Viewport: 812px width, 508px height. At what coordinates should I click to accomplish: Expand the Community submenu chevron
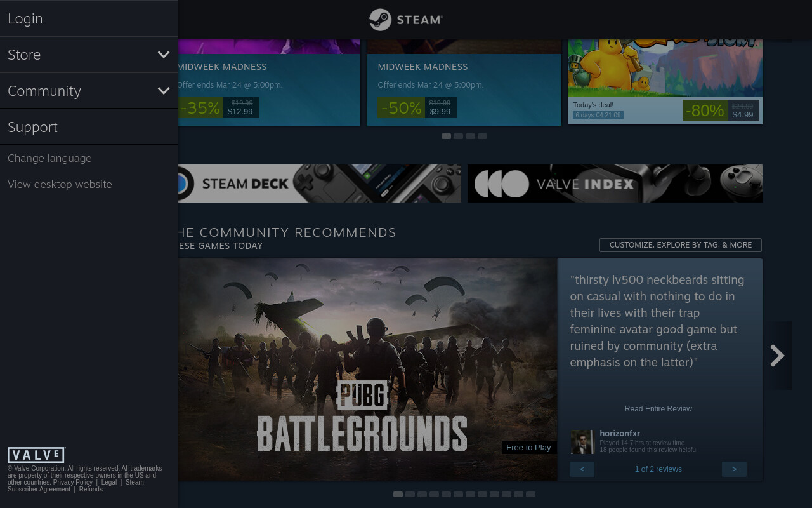tap(164, 91)
